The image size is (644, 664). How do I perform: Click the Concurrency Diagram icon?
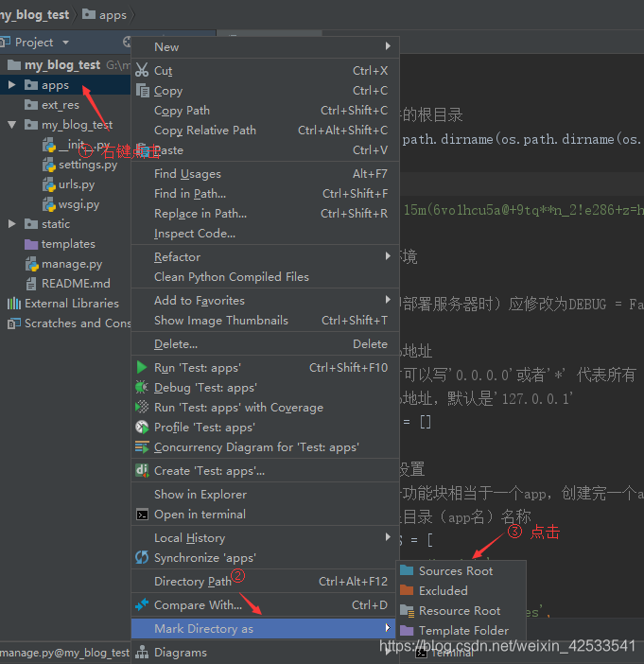(x=142, y=446)
